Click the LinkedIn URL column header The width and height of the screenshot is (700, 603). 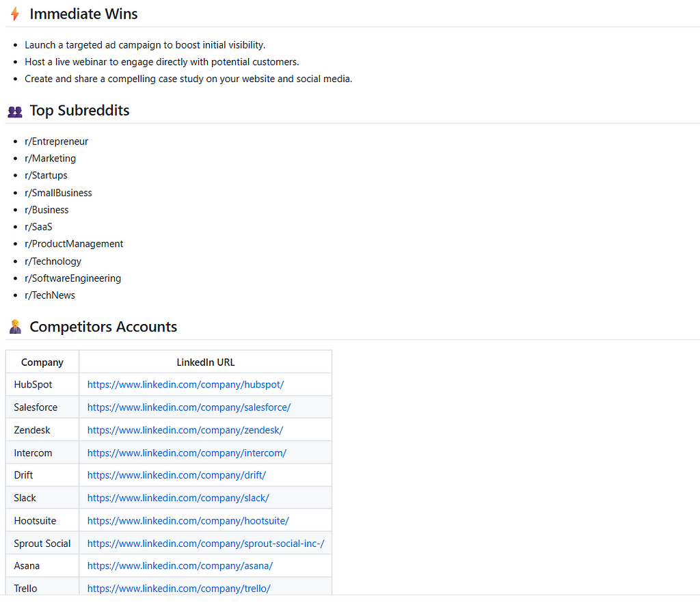pos(205,362)
